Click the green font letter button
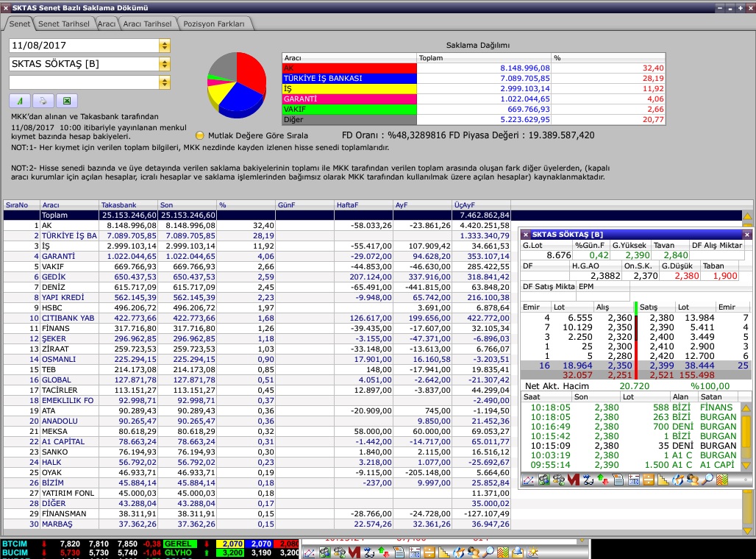 [x=20, y=101]
